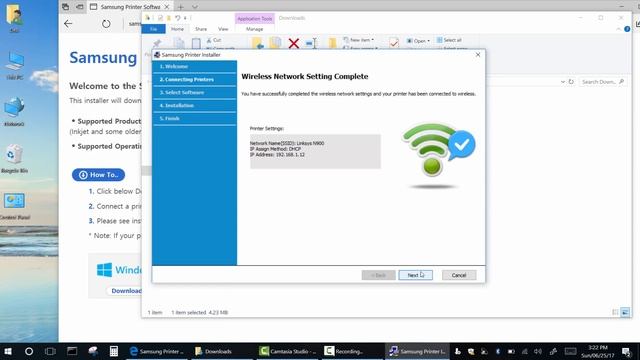Click the Cortana circle on taskbar
Viewport: 640px width, 360px height.
[29, 351]
